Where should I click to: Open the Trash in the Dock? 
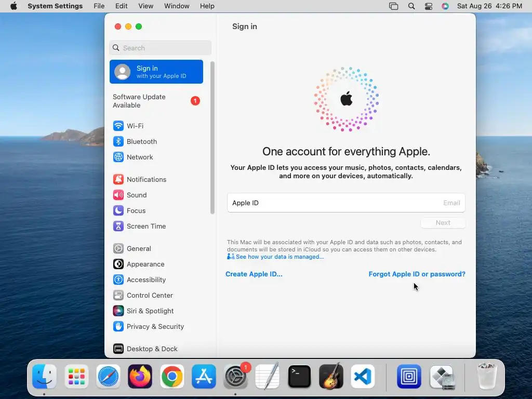point(487,377)
